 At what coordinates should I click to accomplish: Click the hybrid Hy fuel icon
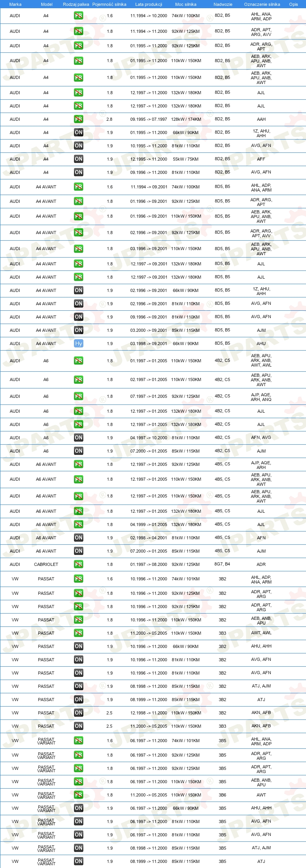click(x=79, y=344)
